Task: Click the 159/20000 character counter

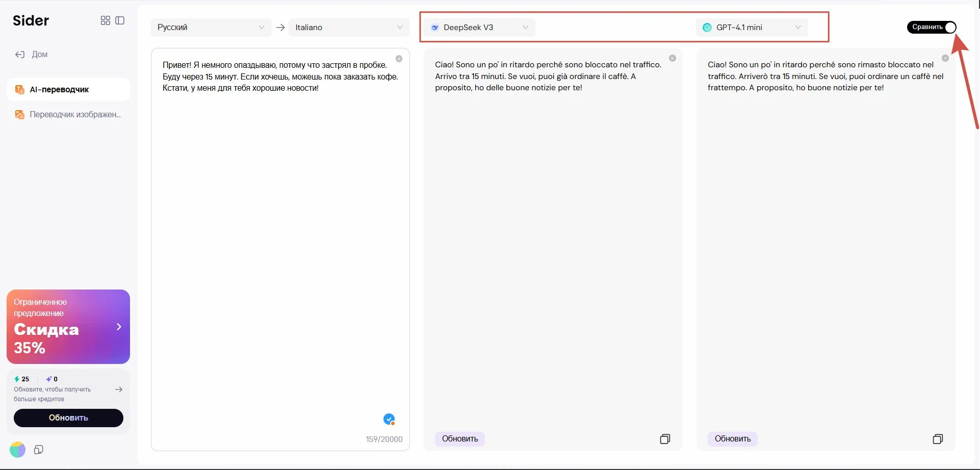Action: click(384, 439)
